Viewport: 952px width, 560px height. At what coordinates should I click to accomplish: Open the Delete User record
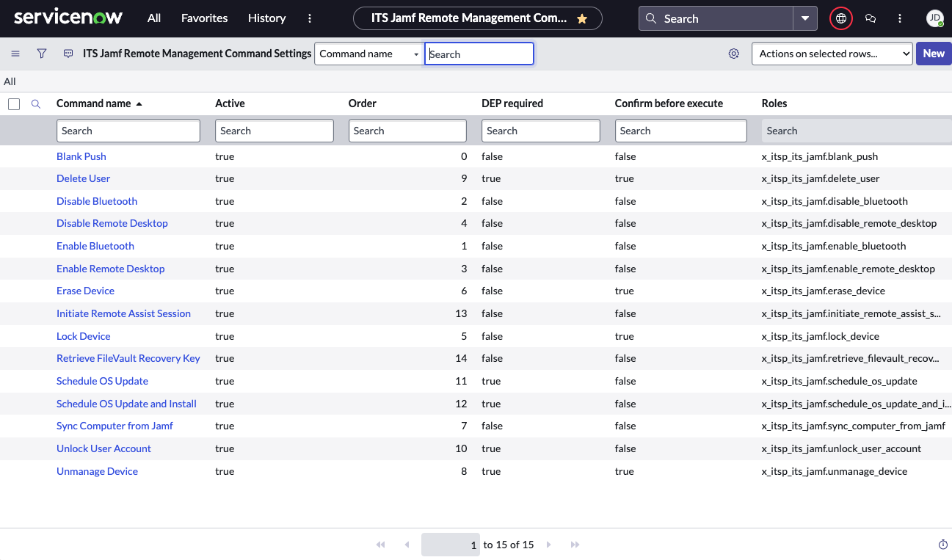(84, 178)
